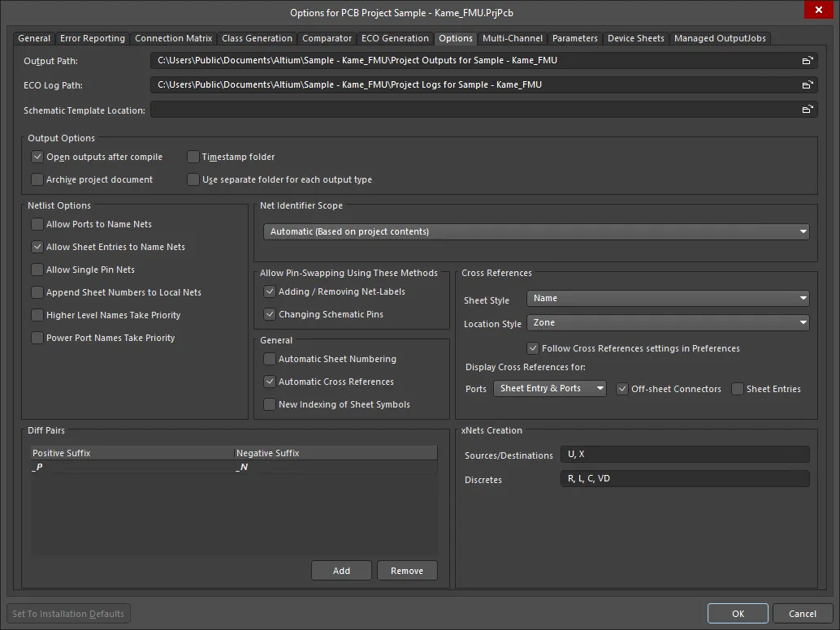Click Positive Suffix column header

click(x=132, y=453)
